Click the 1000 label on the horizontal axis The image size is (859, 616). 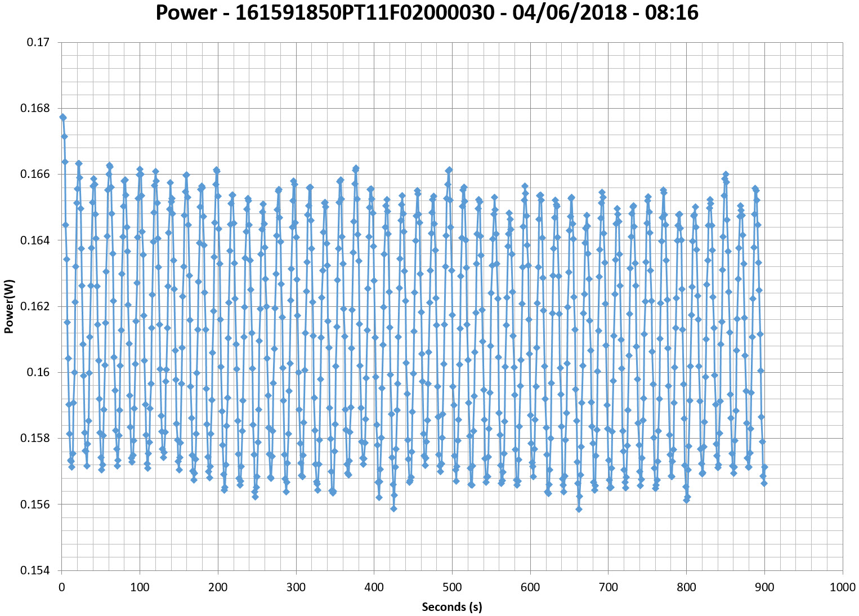tap(842, 587)
